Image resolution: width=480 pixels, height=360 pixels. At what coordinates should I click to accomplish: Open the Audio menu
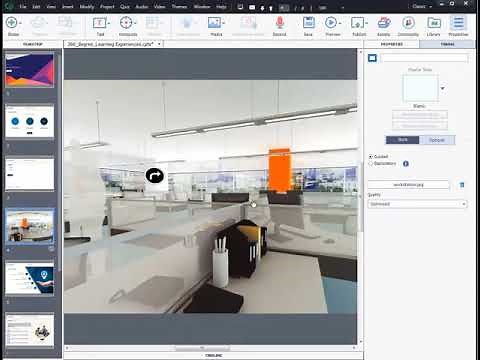[x=142, y=6]
